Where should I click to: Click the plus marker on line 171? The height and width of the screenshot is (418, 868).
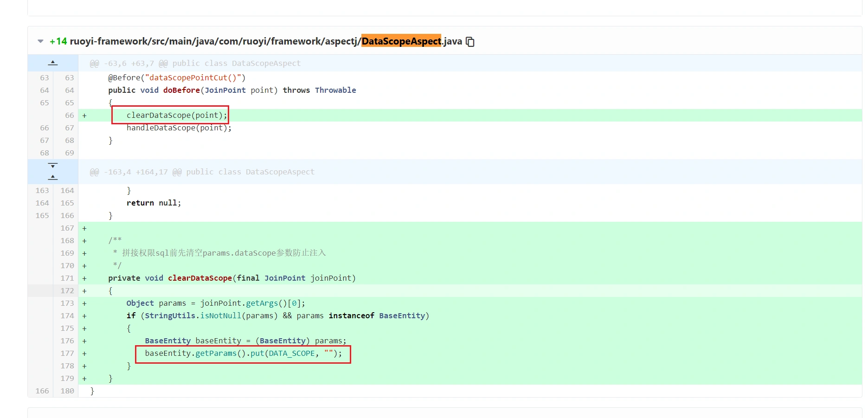(x=84, y=278)
